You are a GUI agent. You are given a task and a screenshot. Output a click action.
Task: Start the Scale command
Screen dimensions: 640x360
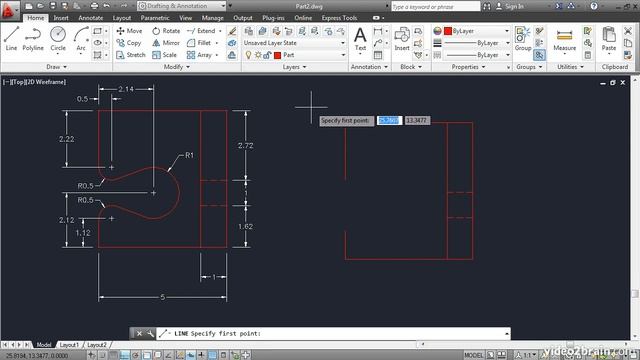(164, 55)
